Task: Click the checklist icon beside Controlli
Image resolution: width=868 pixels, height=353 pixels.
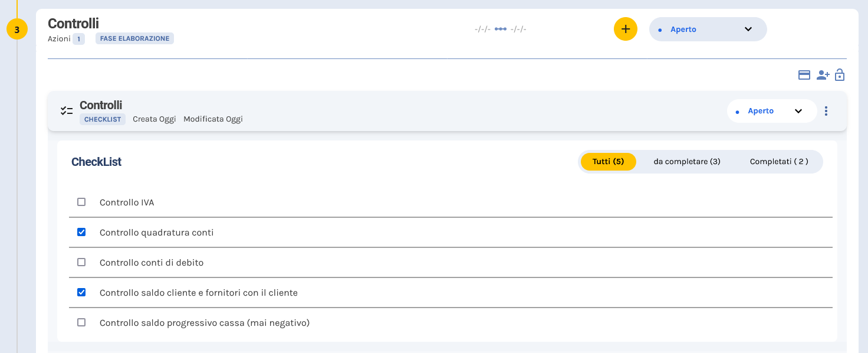Action: 67,111
